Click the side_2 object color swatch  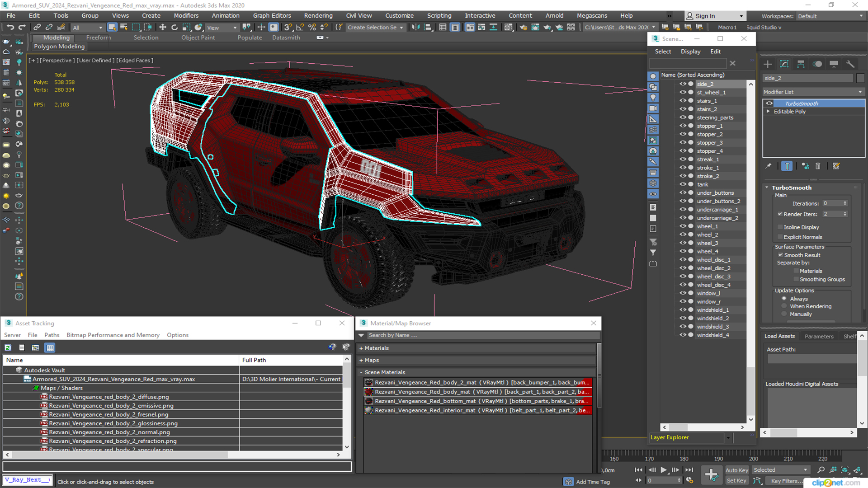pyautogui.click(x=860, y=78)
